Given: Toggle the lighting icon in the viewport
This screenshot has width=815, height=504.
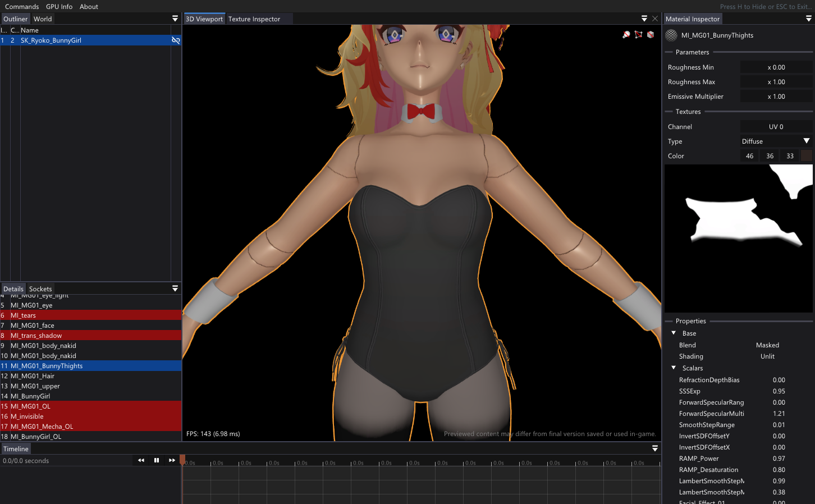Looking at the screenshot, I should [x=626, y=35].
